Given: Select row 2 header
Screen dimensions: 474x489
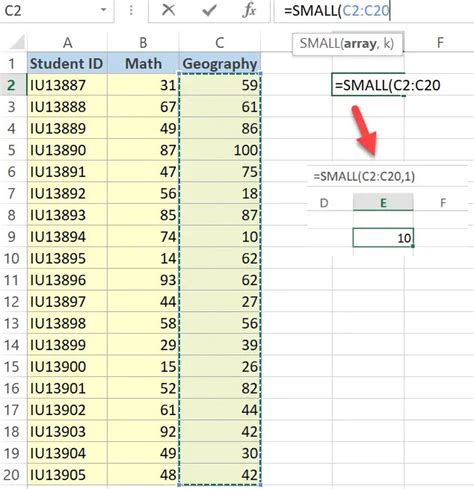Looking at the screenshot, I should pyautogui.click(x=12, y=85).
